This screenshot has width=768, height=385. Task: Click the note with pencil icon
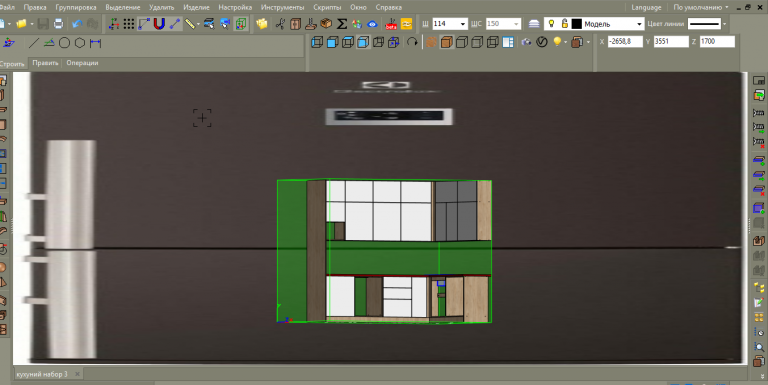(759, 303)
